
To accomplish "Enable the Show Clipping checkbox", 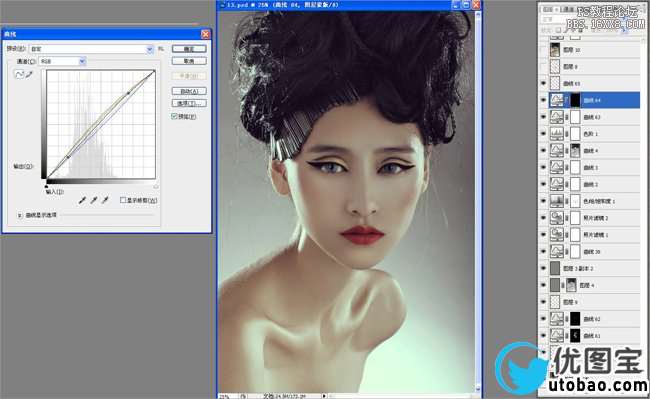I will coord(123,200).
